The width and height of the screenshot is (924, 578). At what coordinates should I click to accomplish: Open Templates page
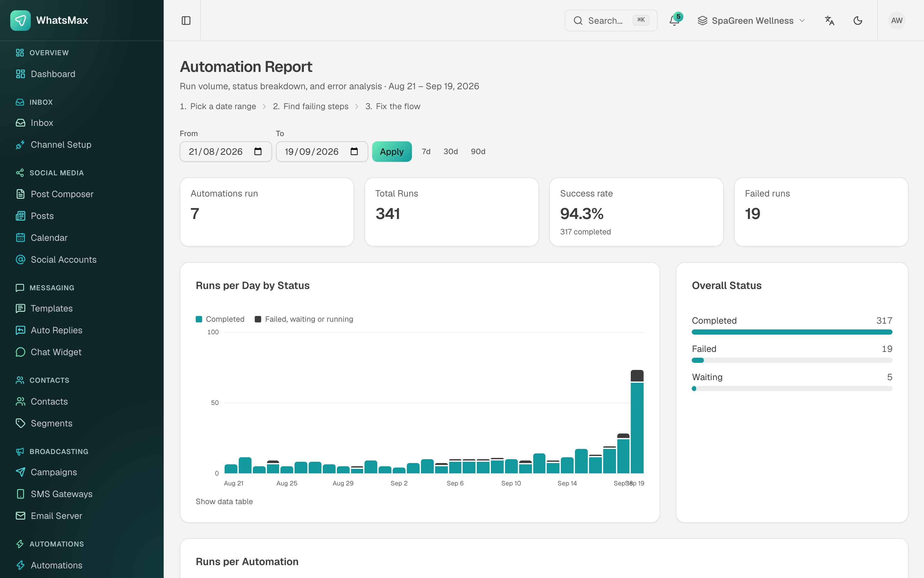pos(52,308)
